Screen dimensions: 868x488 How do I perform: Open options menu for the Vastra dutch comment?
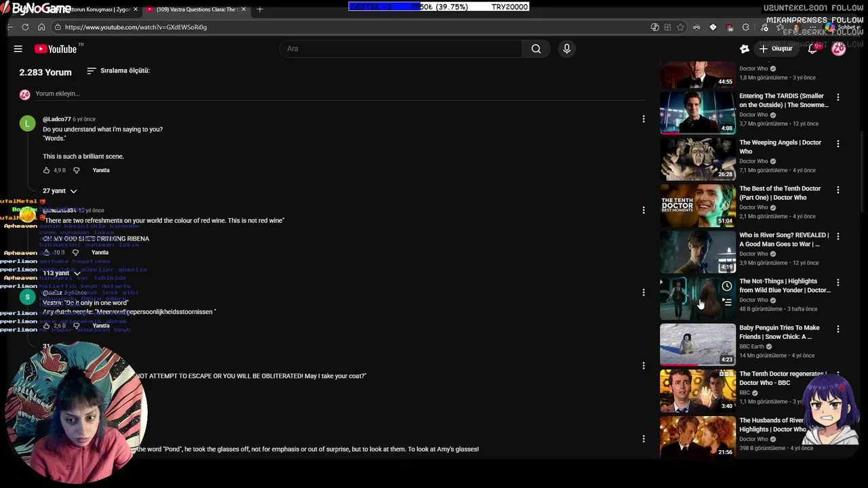point(644,292)
